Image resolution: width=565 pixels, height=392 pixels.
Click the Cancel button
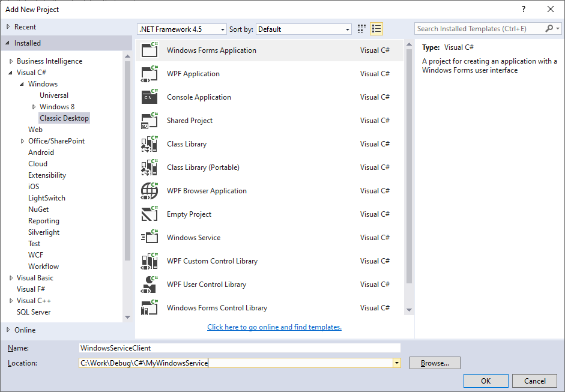[535, 381]
